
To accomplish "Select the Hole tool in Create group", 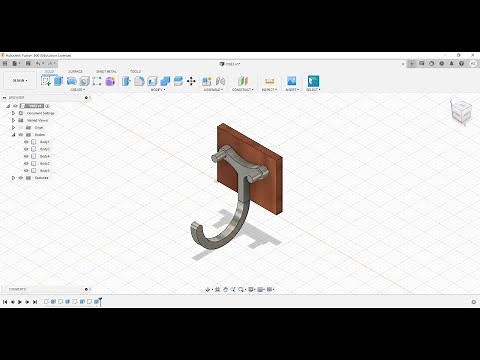I will (84, 81).
